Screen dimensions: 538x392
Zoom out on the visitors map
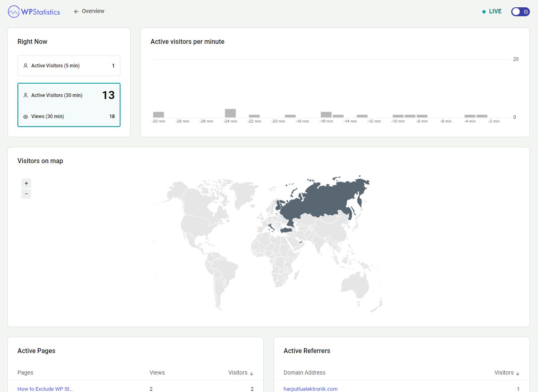point(26,194)
